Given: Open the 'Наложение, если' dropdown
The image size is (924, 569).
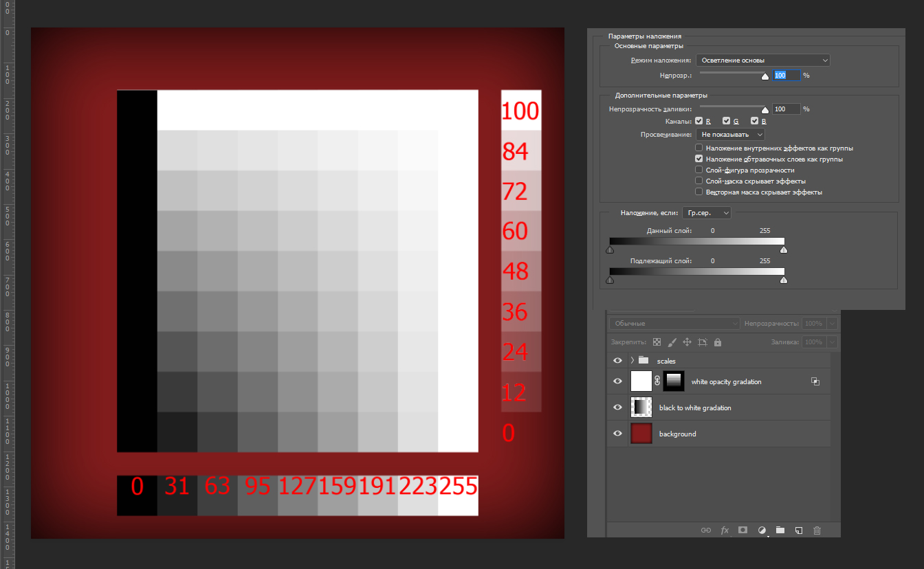Looking at the screenshot, I should click(x=707, y=212).
